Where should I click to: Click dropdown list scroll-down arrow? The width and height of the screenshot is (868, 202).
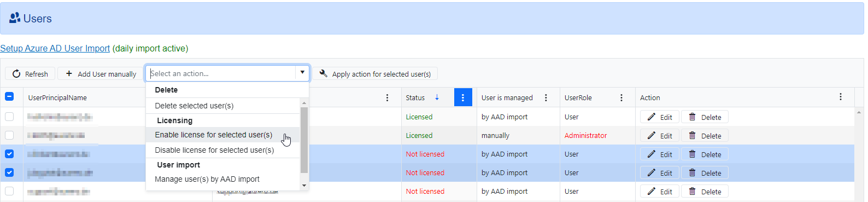(304, 186)
